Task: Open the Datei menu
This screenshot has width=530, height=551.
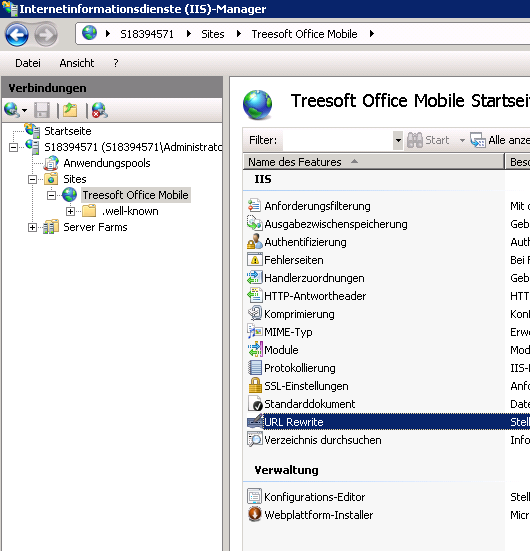Action: coord(28,63)
